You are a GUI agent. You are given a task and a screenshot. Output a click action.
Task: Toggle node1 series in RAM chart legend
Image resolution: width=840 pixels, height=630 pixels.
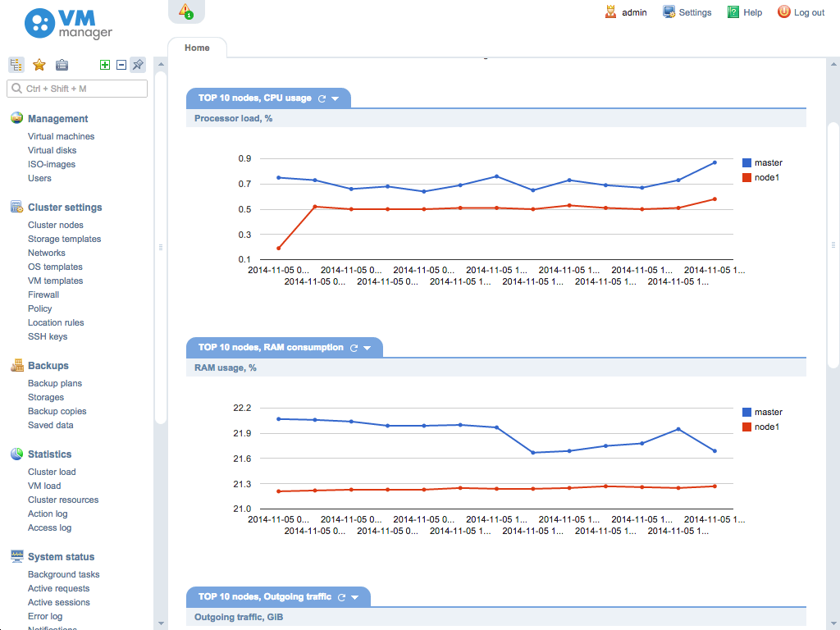[x=766, y=427]
